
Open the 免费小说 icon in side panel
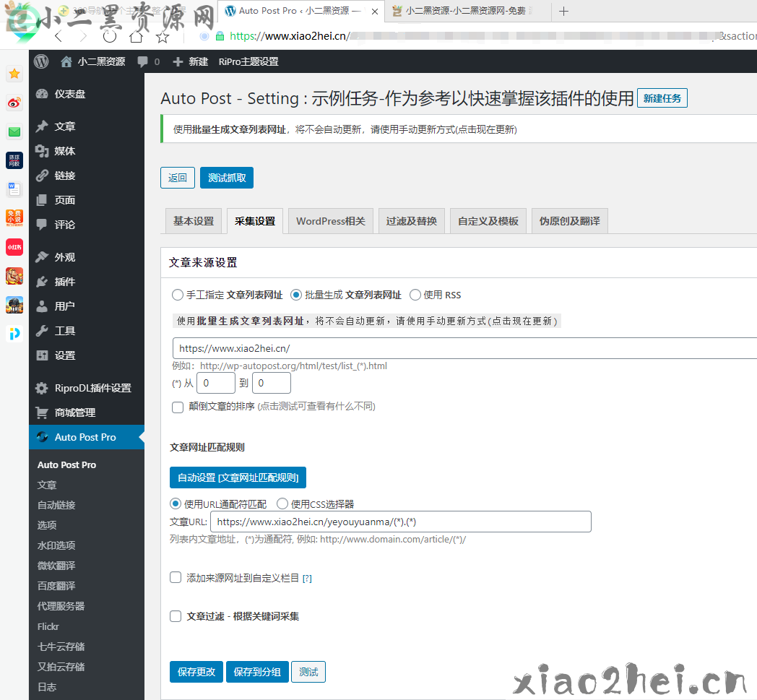tap(14, 217)
